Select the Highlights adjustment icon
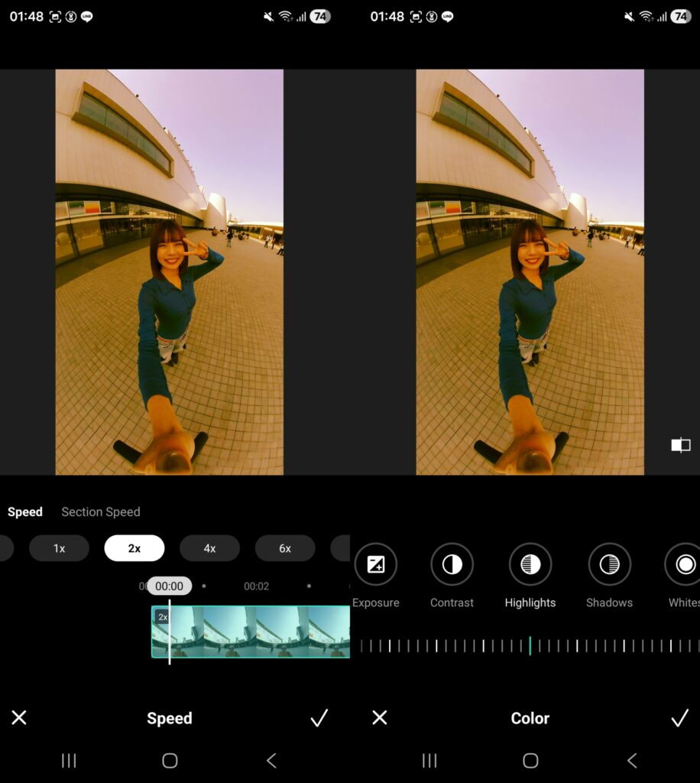Screen dimensions: 700x783 (x=530, y=565)
